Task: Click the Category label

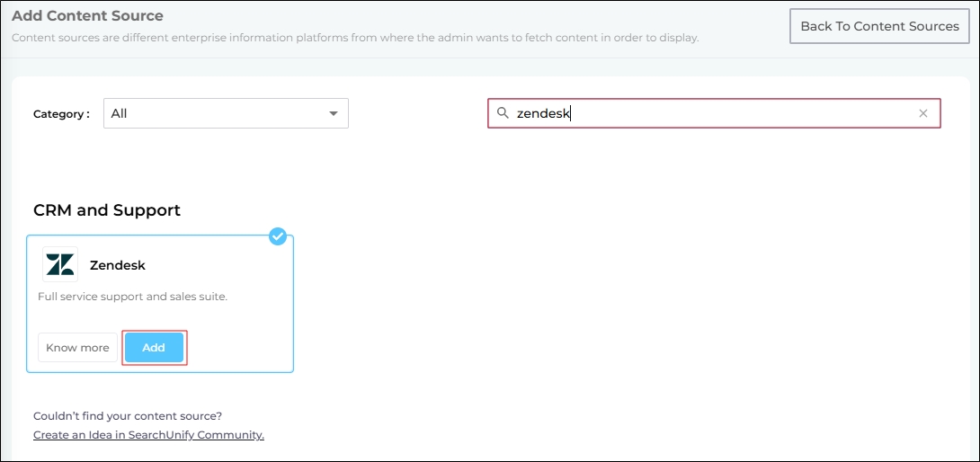Action: click(x=61, y=114)
